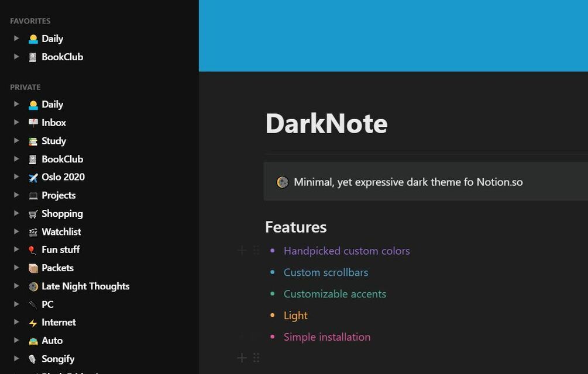
Task: Click the package box icon beside Packets
Action: coord(33,268)
